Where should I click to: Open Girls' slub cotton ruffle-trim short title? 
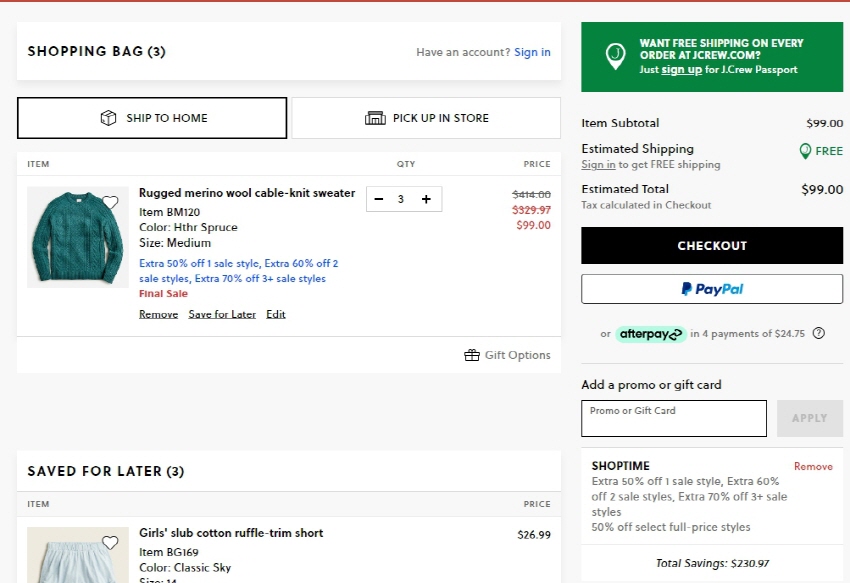point(231,533)
